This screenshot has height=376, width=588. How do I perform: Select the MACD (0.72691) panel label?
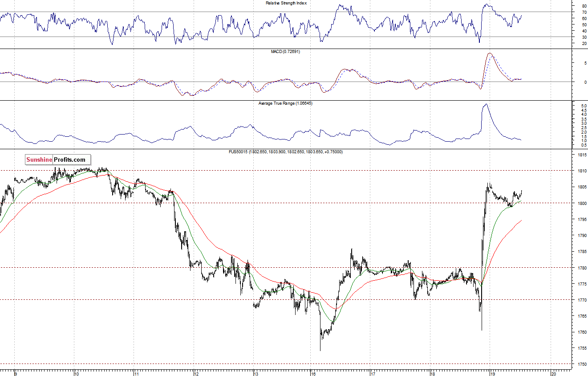coord(285,52)
